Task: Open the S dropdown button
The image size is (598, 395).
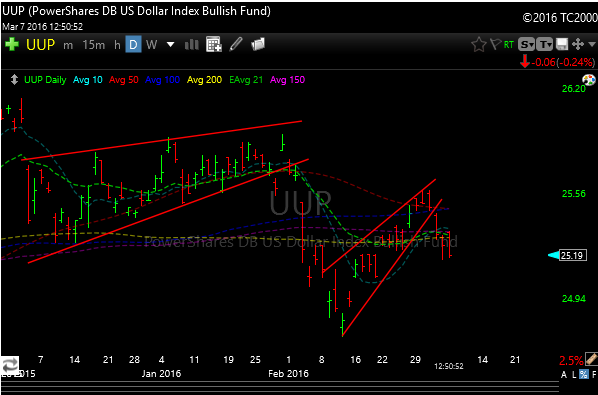Action: point(526,45)
